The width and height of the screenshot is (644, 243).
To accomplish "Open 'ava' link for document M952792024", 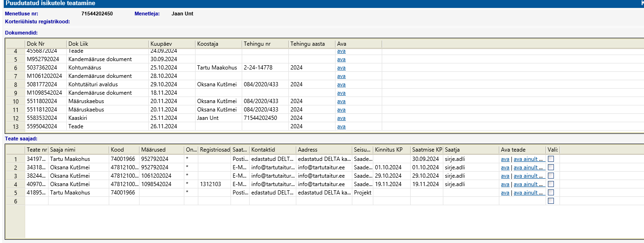I will click(x=341, y=59).
